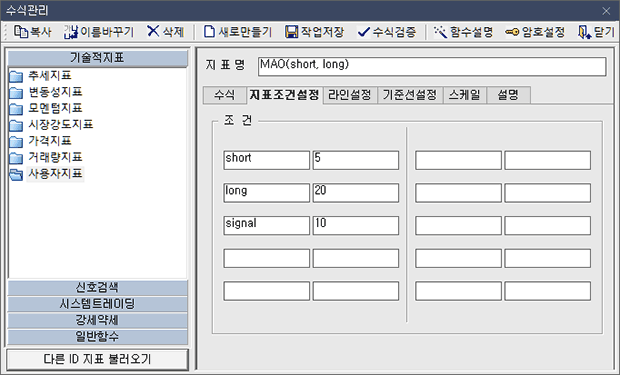
Task: Select the 변동성지표 folder icon
Action: 16,93
